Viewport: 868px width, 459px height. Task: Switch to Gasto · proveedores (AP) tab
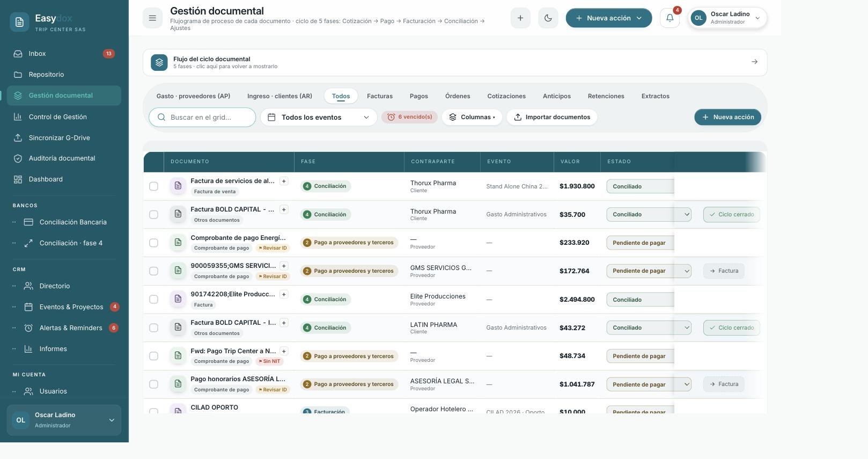[x=193, y=96]
